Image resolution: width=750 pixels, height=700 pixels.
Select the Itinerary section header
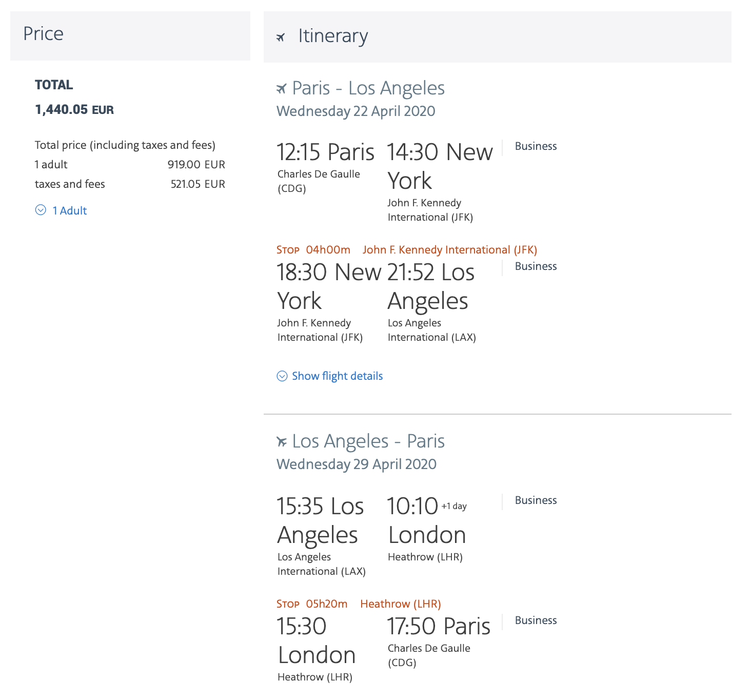click(x=333, y=36)
